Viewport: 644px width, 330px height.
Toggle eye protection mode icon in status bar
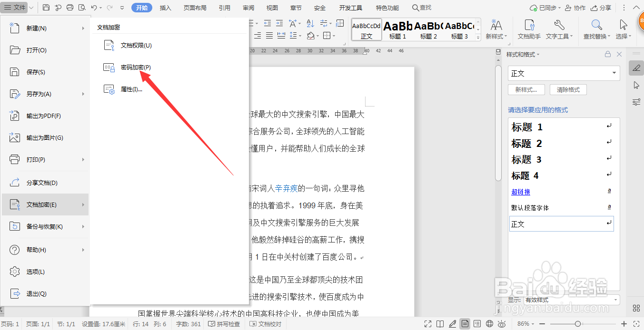pyautogui.click(x=501, y=324)
